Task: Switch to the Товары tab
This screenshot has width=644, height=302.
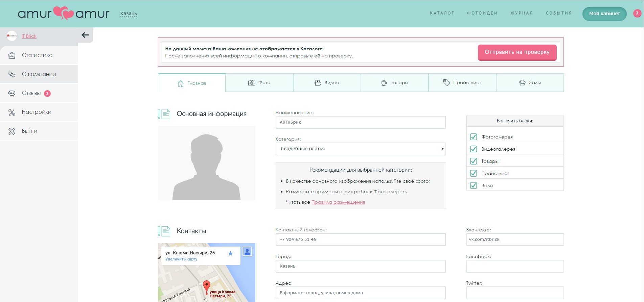Action: 395,83
